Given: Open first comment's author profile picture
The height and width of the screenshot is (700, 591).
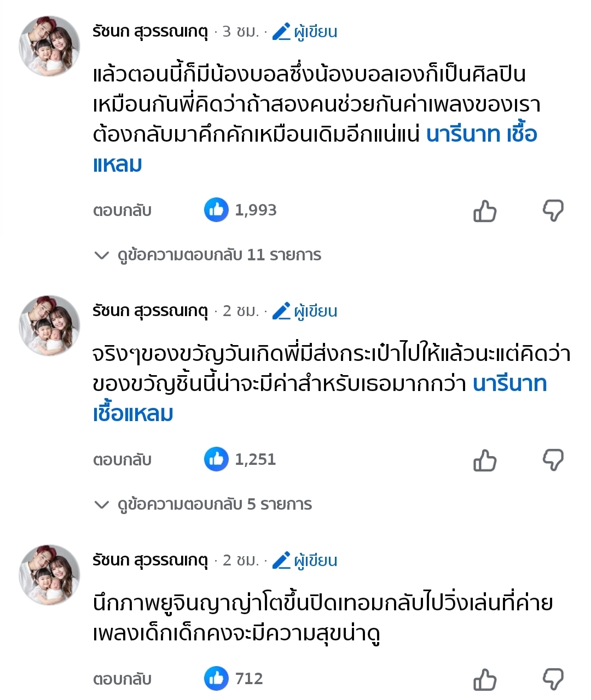Looking at the screenshot, I should click(x=49, y=46).
